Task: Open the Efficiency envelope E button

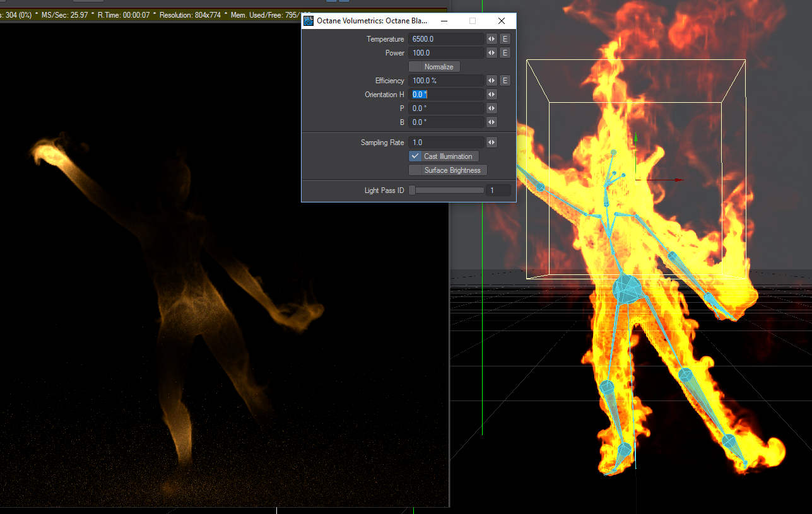Action: [505, 81]
